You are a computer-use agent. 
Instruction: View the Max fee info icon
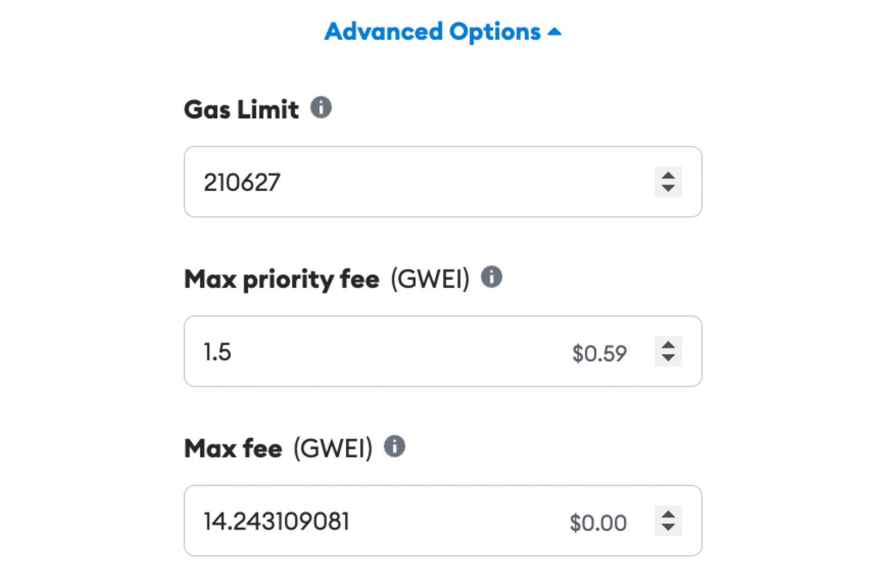click(x=395, y=446)
